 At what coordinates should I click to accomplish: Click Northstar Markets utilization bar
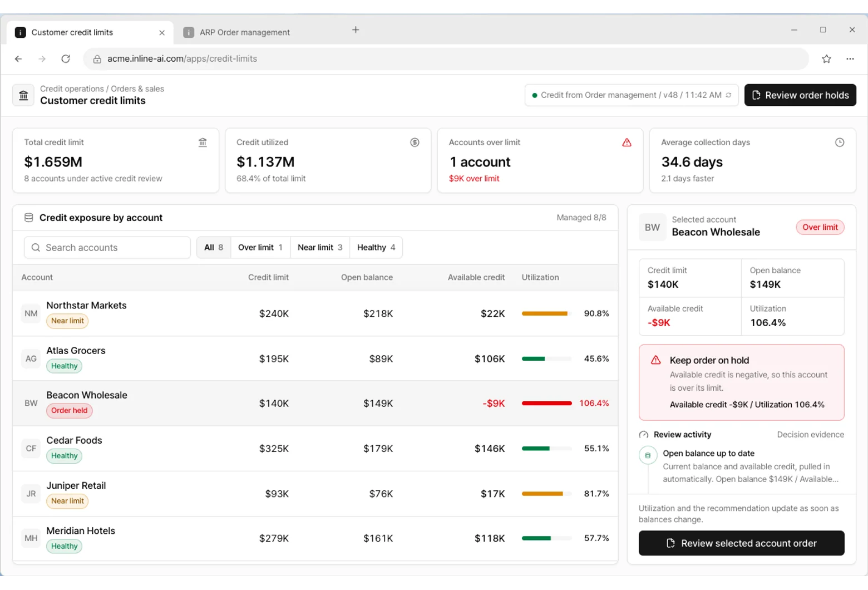546,313
